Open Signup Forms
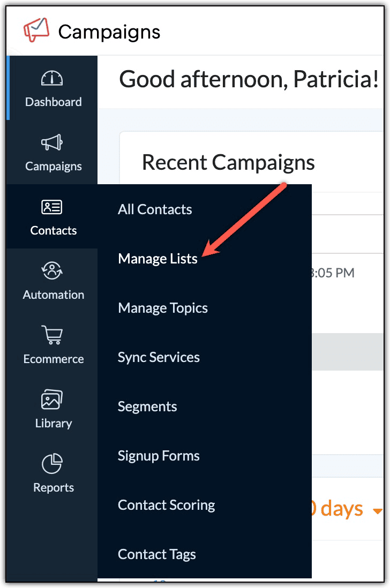The height and width of the screenshot is (588, 390). pyautogui.click(x=158, y=456)
